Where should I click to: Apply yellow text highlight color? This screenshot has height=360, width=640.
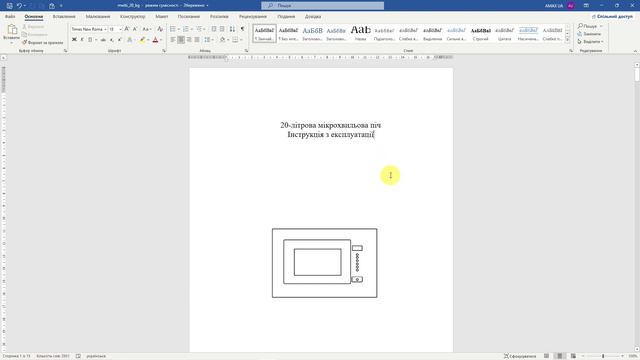click(142, 40)
